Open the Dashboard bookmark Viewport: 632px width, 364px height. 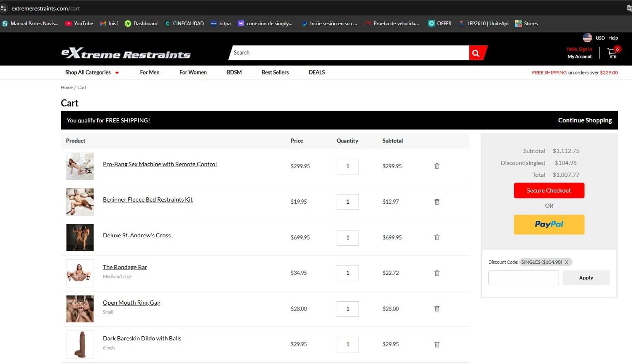point(141,24)
